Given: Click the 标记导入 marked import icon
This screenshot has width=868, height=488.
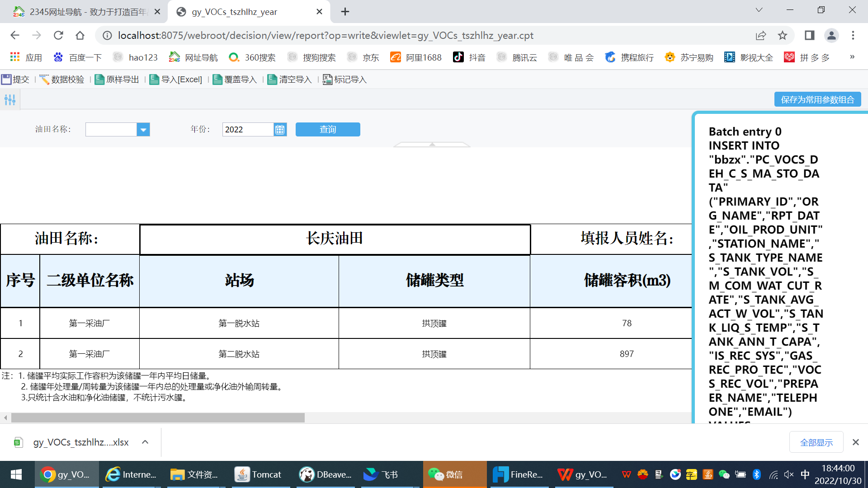Looking at the screenshot, I should pyautogui.click(x=327, y=80).
